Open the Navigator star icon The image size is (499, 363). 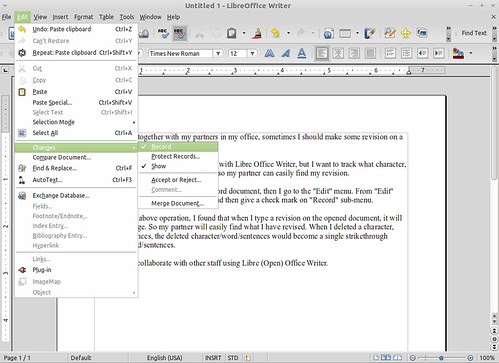pyautogui.click(x=406, y=33)
